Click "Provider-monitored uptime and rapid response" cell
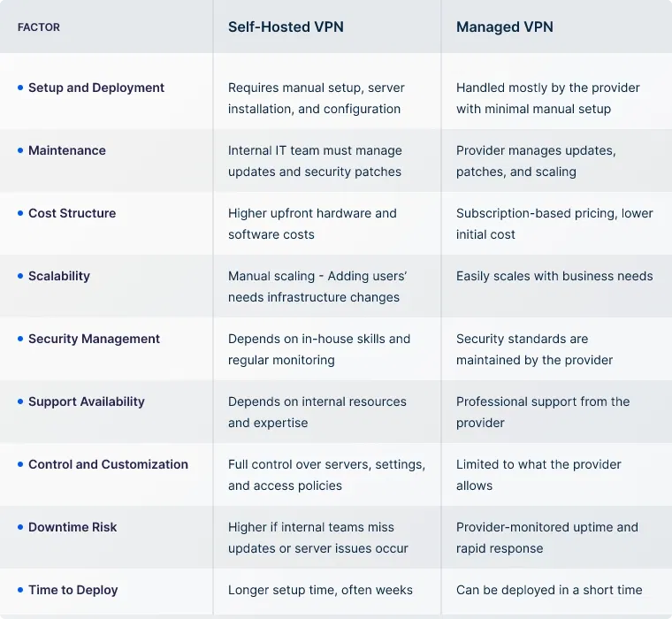The width and height of the screenshot is (672, 619). pos(546,538)
